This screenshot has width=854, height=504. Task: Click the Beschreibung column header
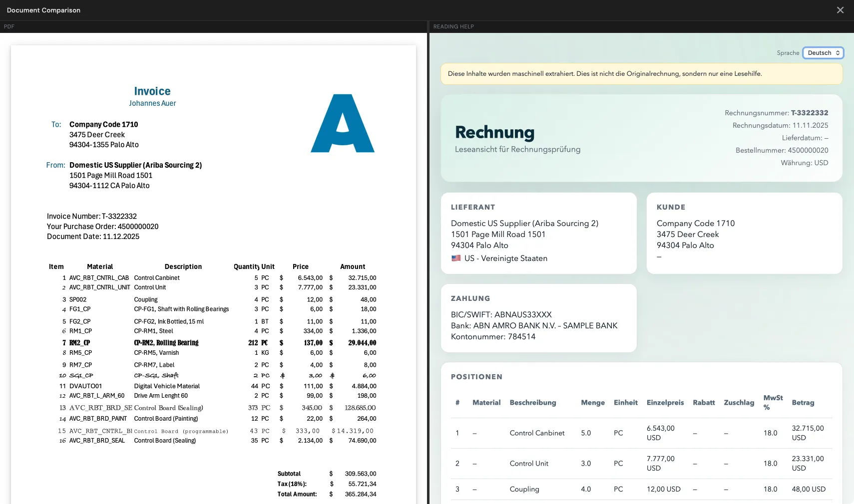pyautogui.click(x=532, y=403)
